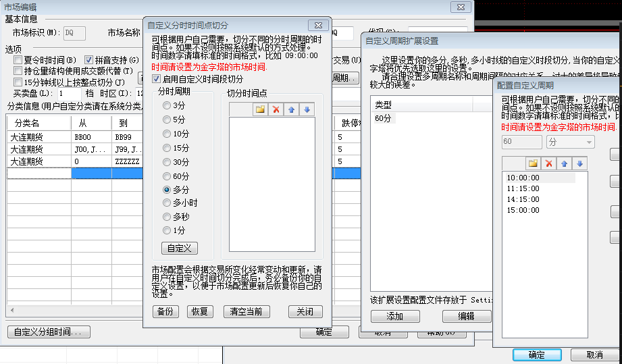Select the 多分 radio button
This screenshot has height=364, width=622.
coord(167,190)
